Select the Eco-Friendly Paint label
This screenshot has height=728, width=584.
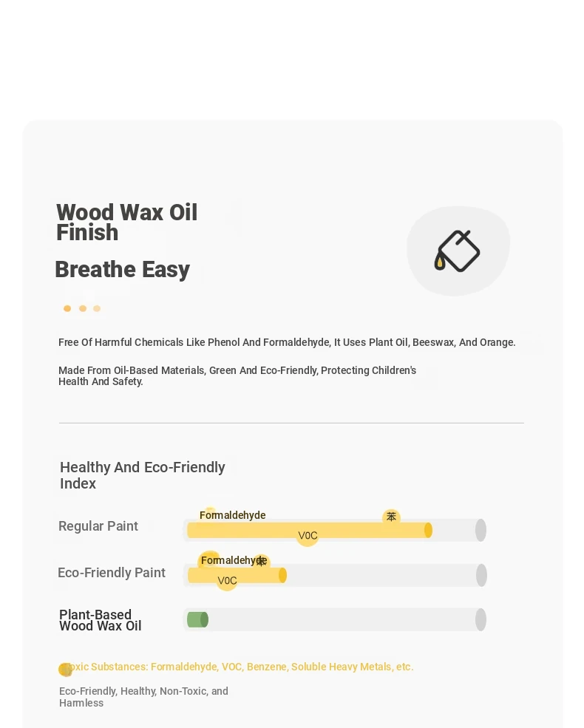[112, 573]
